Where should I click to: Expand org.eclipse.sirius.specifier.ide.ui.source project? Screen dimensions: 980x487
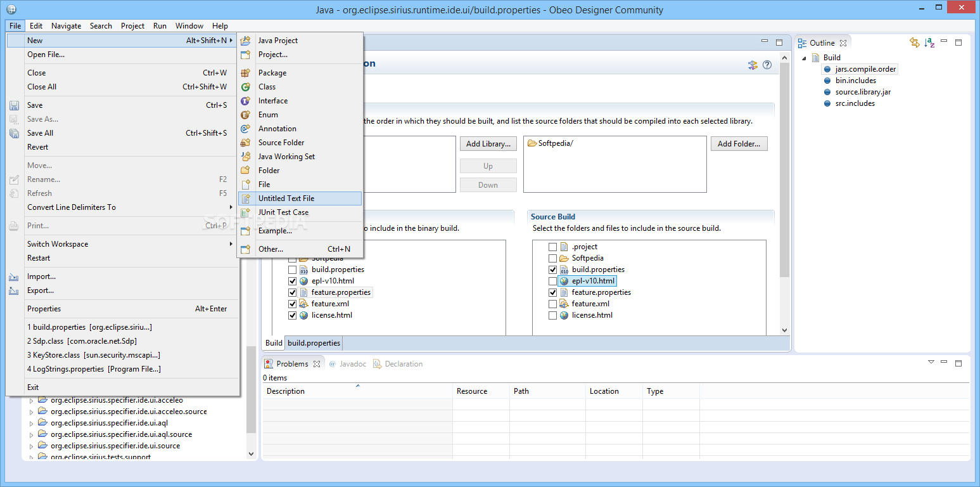[x=32, y=446]
